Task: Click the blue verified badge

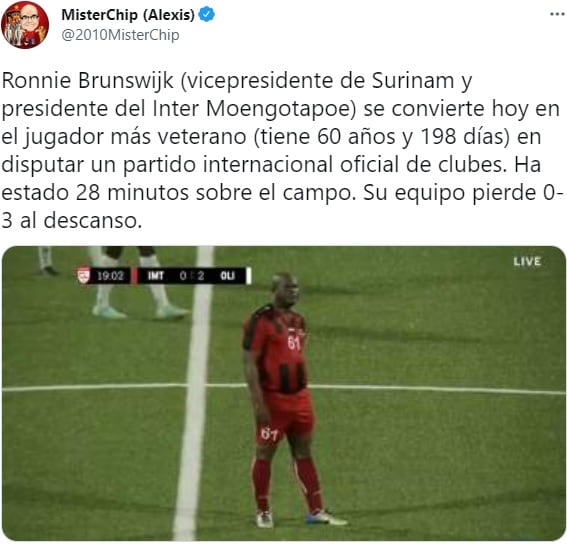Action: pyautogui.click(x=207, y=14)
